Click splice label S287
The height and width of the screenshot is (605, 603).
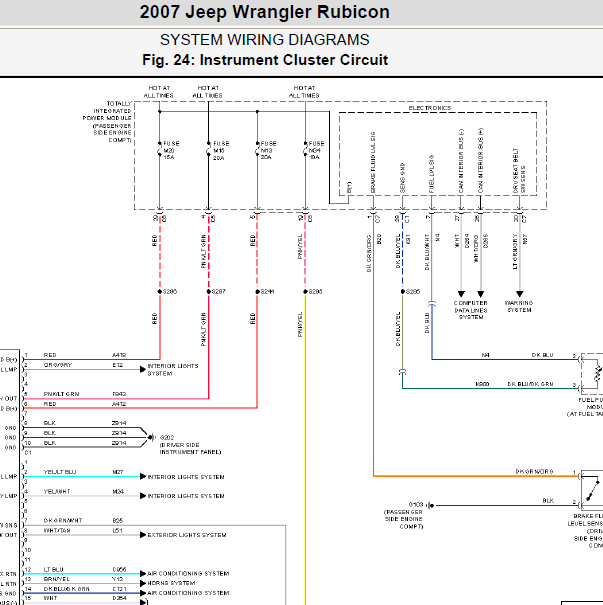click(x=219, y=291)
